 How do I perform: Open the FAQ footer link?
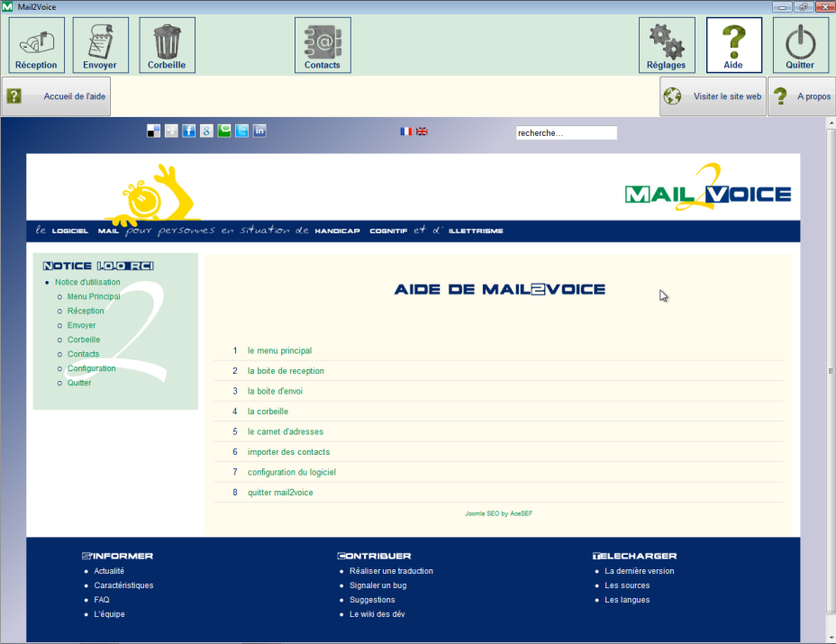click(x=101, y=600)
